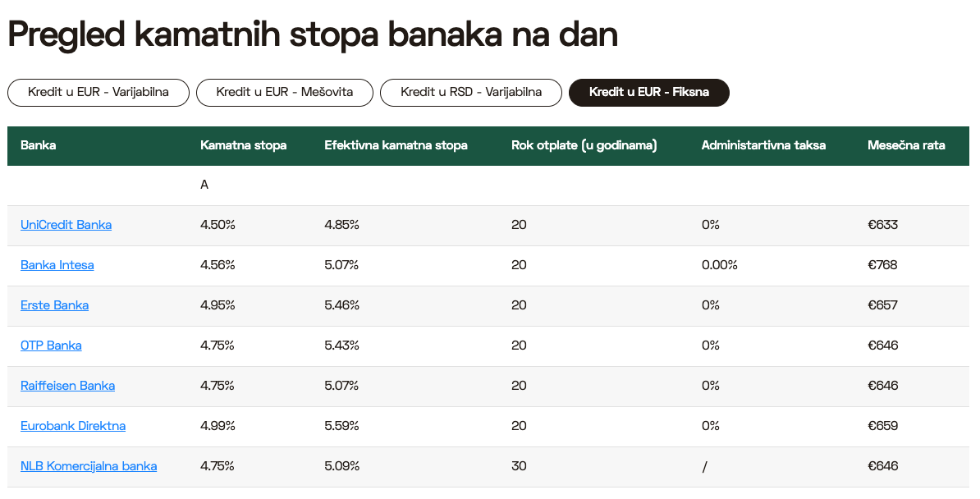Click the Banka column header
Screen dimensions: 980x499
(39, 145)
